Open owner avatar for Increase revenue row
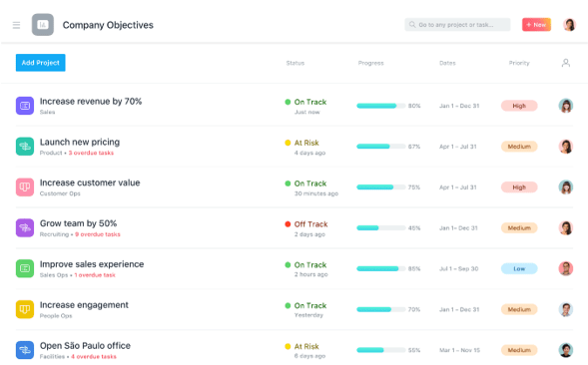 tap(566, 106)
